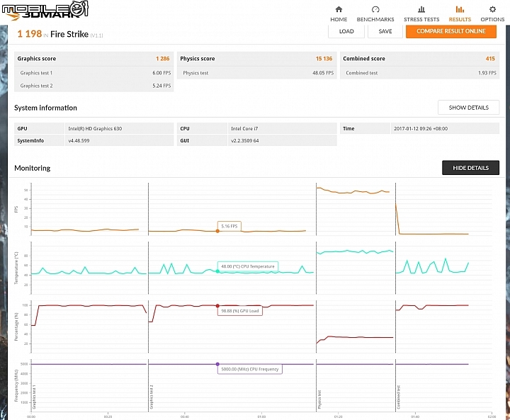Click the Combined test row
This screenshot has height=420, width=510.
[419, 73]
